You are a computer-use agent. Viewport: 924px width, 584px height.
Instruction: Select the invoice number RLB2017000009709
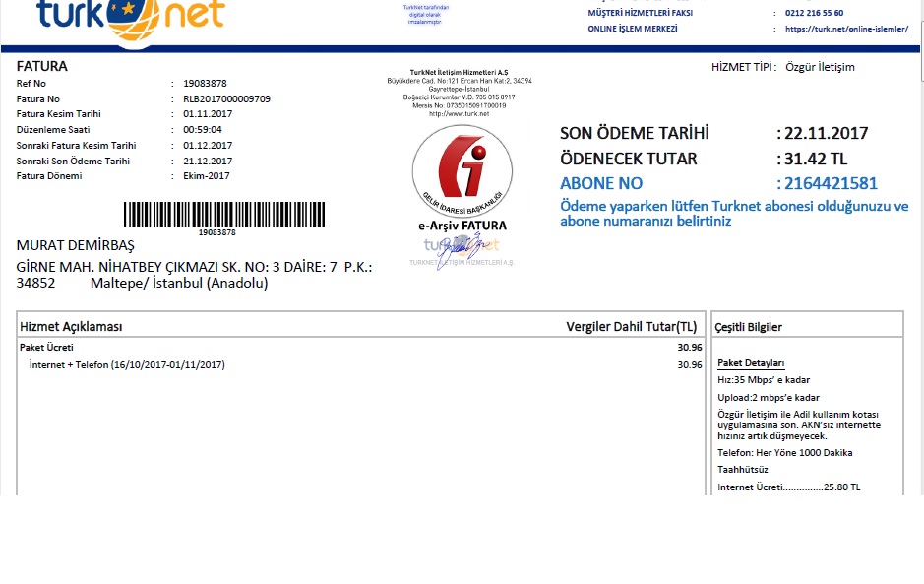point(227,99)
